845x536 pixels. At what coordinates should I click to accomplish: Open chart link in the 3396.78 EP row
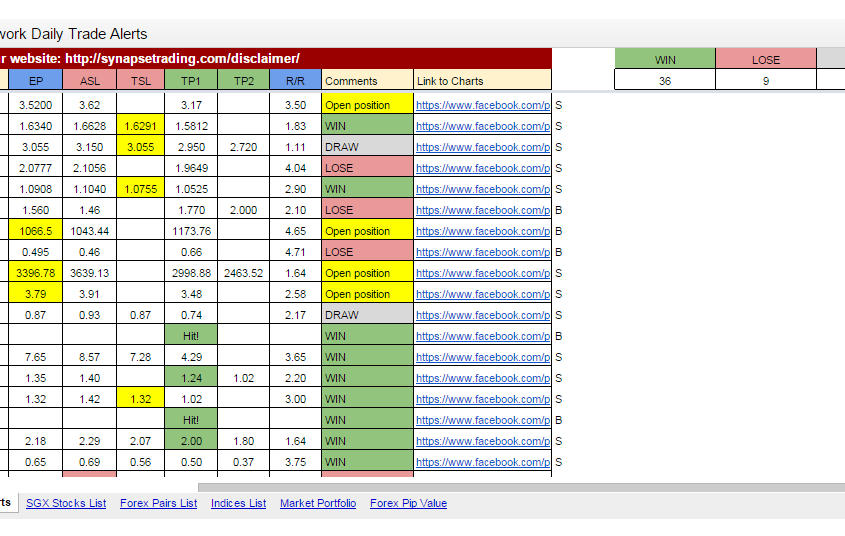coord(482,273)
